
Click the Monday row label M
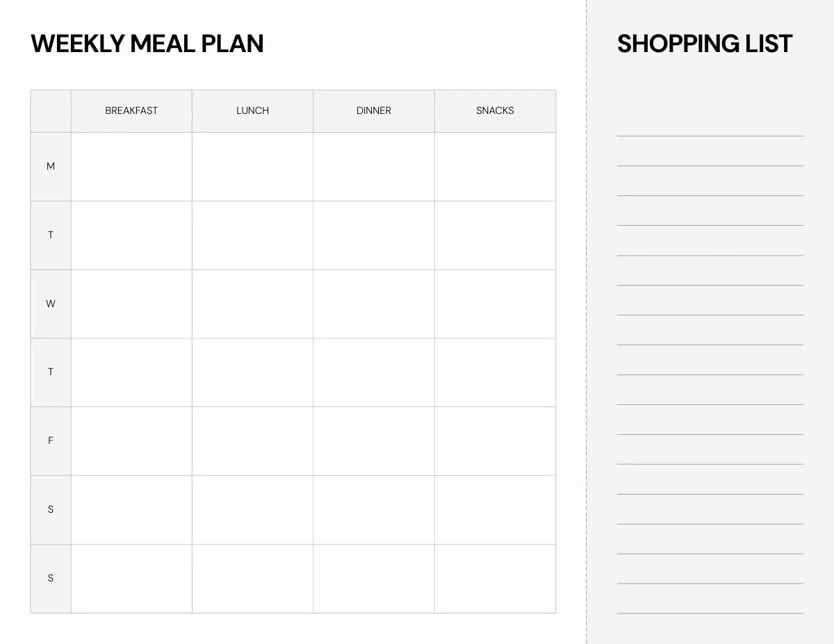point(50,166)
